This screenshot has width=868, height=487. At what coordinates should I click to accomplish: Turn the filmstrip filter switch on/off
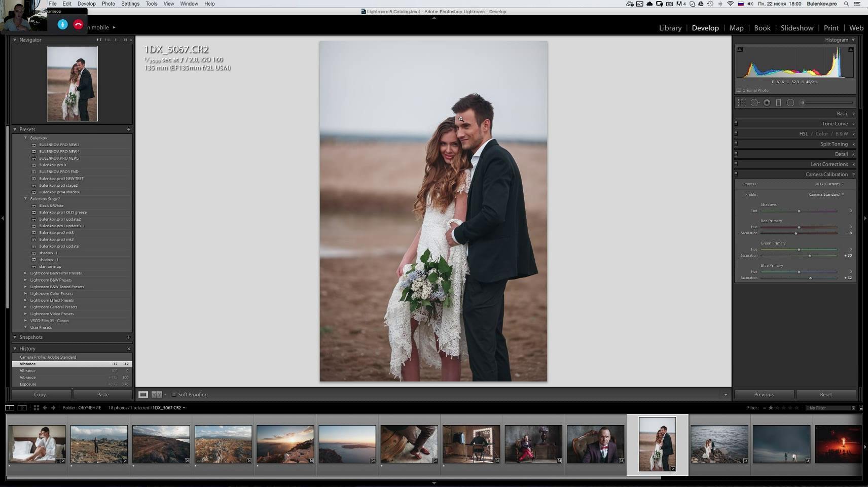click(861, 408)
